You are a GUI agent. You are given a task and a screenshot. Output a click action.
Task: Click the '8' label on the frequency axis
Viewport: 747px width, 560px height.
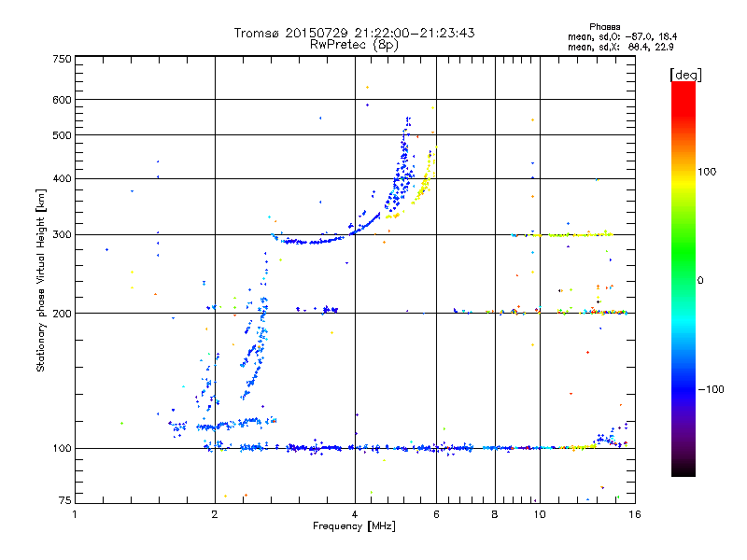(x=495, y=514)
